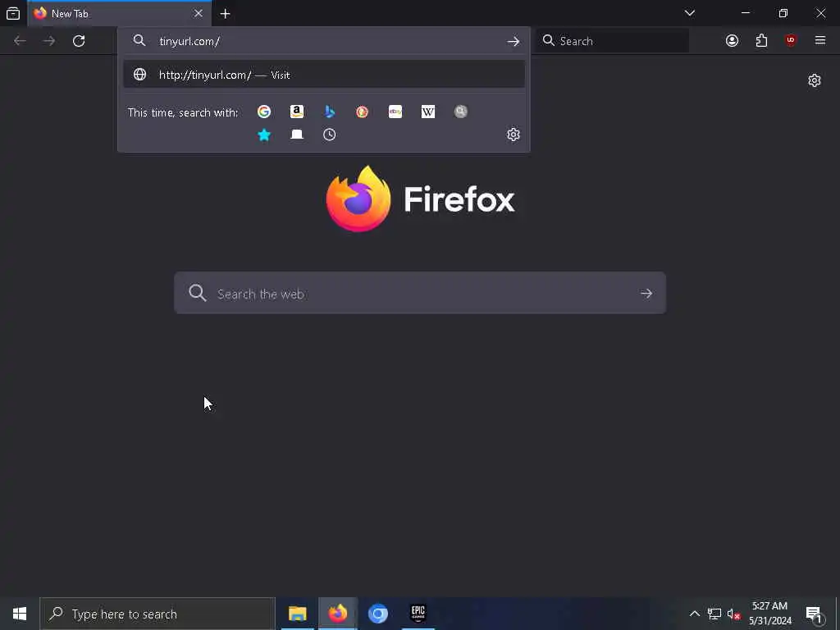
Task: Select the eBay search engine icon
Action: [395, 112]
